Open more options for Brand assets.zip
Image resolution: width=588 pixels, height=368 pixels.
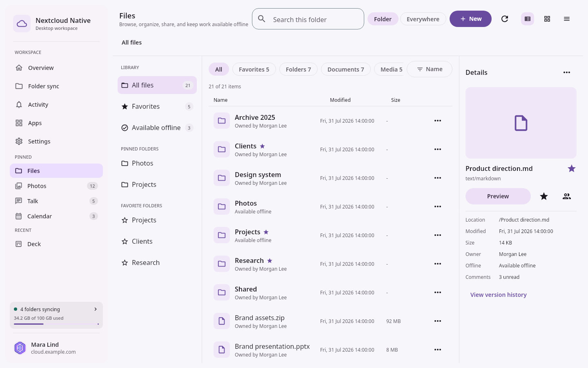pyautogui.click(x=438, y=321)
